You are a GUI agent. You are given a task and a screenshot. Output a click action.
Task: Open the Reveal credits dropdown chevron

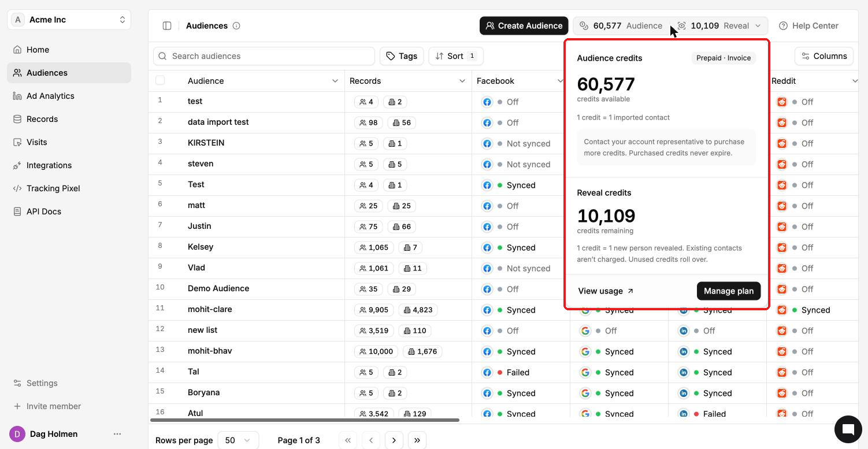click(x=758, y=25)
